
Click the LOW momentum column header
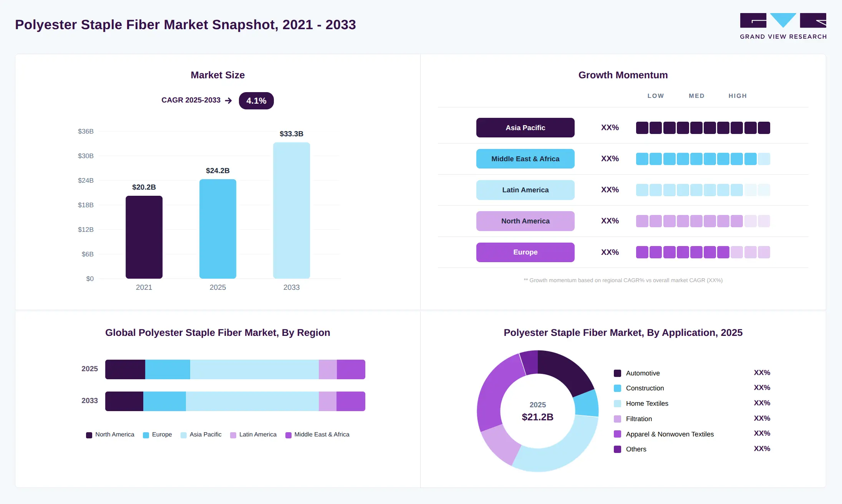pyautogui.click(x=655, y=96)
